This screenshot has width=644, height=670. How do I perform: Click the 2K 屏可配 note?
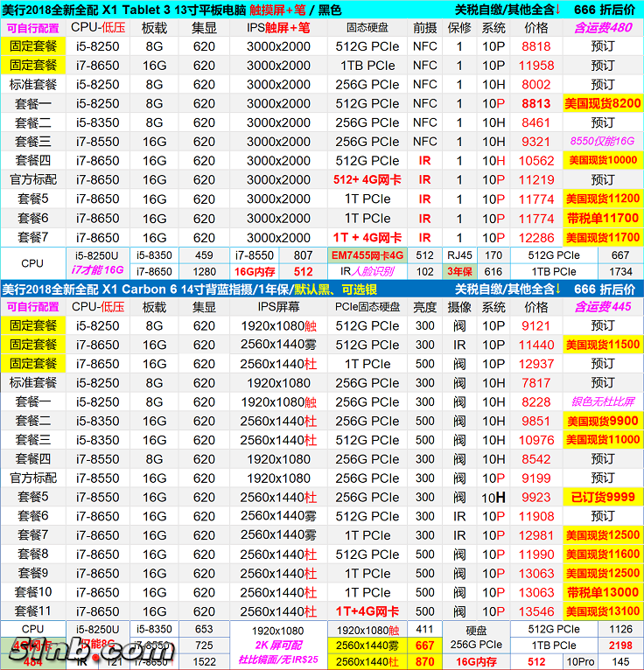tap(277, 645)
